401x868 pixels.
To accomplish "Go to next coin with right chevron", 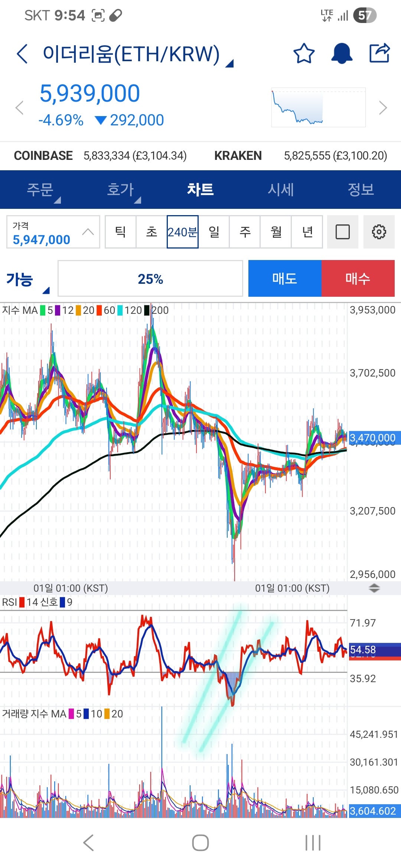I will pos(383,108).
